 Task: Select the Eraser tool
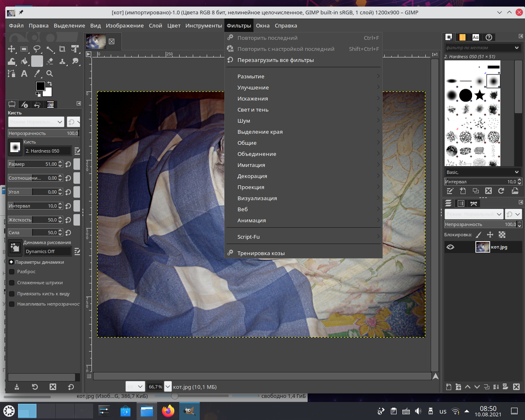pos(50,61)
